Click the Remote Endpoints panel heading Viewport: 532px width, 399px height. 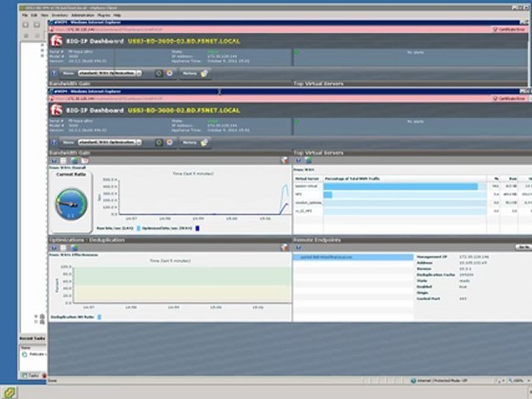317,240
